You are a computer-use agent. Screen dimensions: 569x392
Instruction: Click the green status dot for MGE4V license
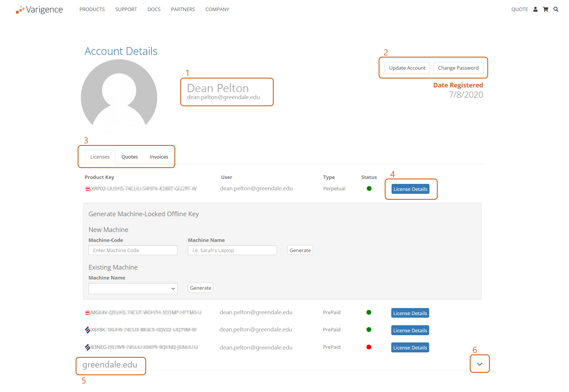[x=369, y=312]
